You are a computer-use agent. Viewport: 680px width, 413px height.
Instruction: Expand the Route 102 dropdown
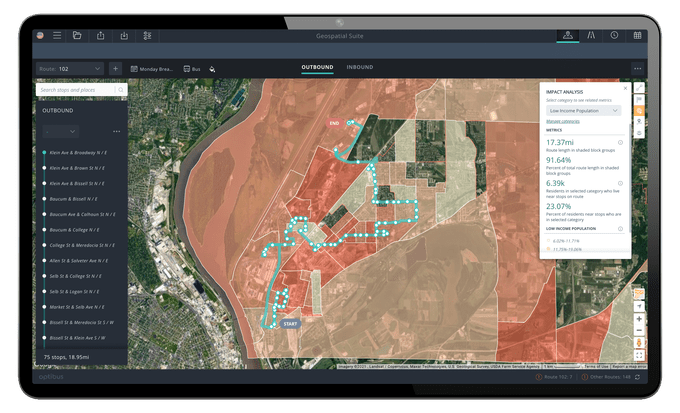click(69, 69)
